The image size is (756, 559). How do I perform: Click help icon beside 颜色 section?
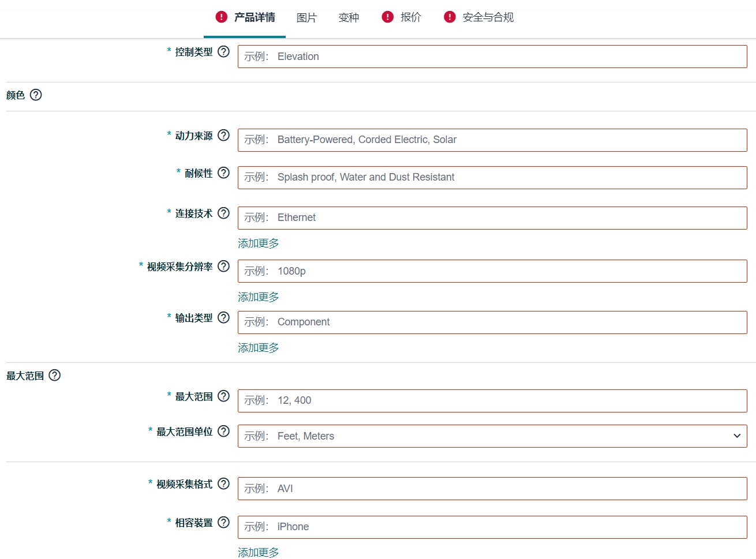coord(36,95)
